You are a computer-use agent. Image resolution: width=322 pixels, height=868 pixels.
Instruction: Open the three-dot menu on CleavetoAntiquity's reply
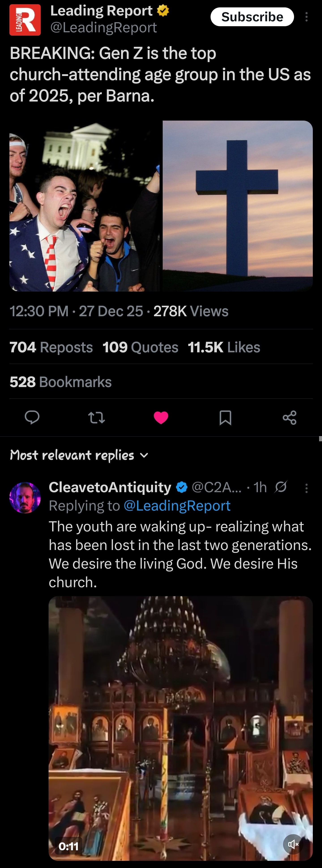click(x=306, y=488)
